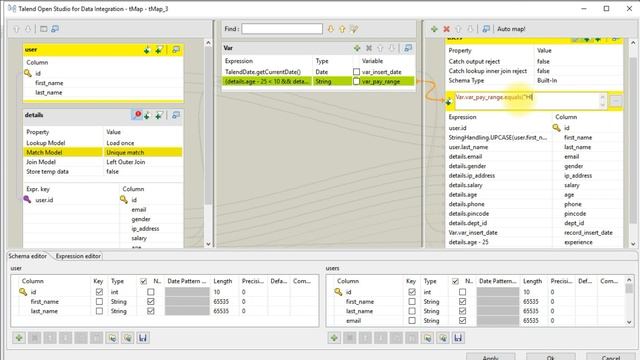Open the Store temp data value 'false'
The height and width of the screenshot is (360, 640).
click(x=142, y=171)
